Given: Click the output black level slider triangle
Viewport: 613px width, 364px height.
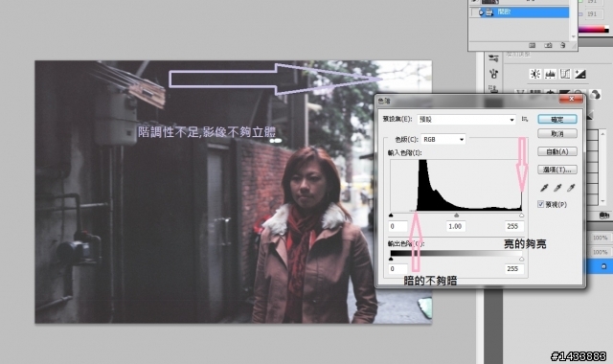Looking at the screenshot, I should (391, 259).
